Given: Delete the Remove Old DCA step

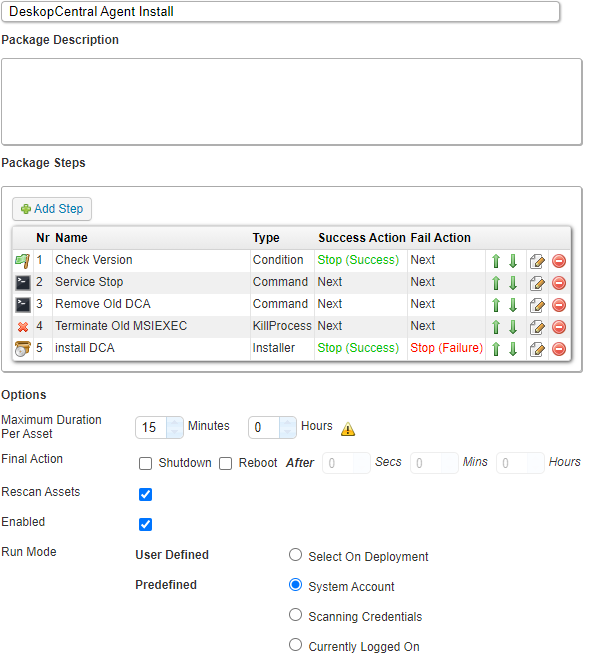Looking at the screenshot, I should (559, 305).
